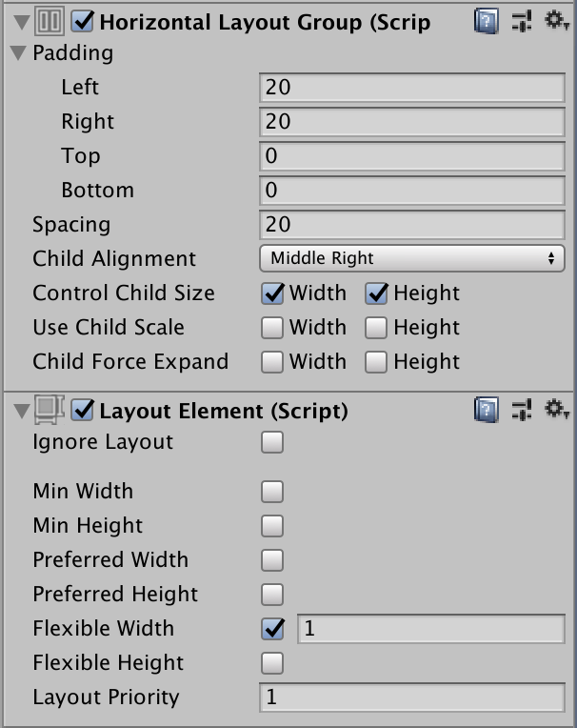This screenshot has height=728, width=577.
Task: Disable the Horizontal Layout Group component
Action: (x=83, y=20)
